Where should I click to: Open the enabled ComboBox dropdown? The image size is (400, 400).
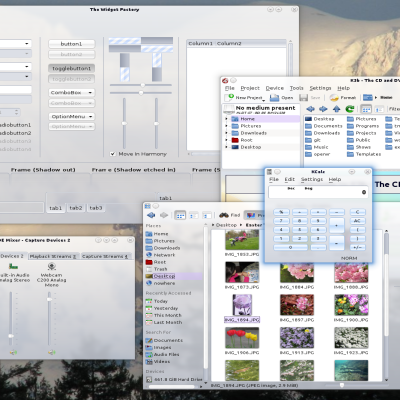(71, 92)
